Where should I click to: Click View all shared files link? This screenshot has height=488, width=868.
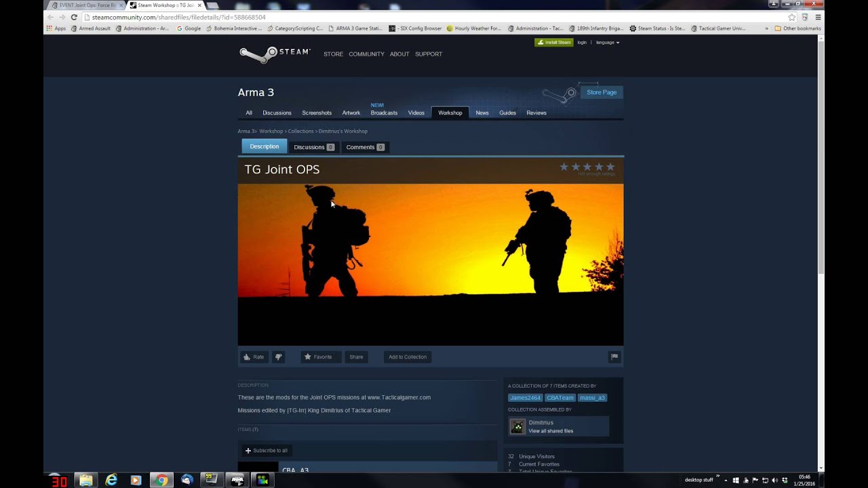pos(551,431)
